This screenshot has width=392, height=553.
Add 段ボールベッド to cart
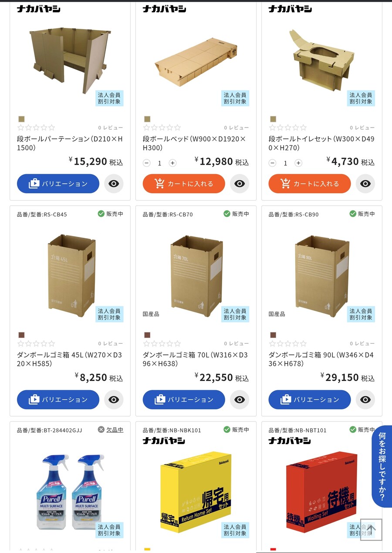click(x=184, y=184)
